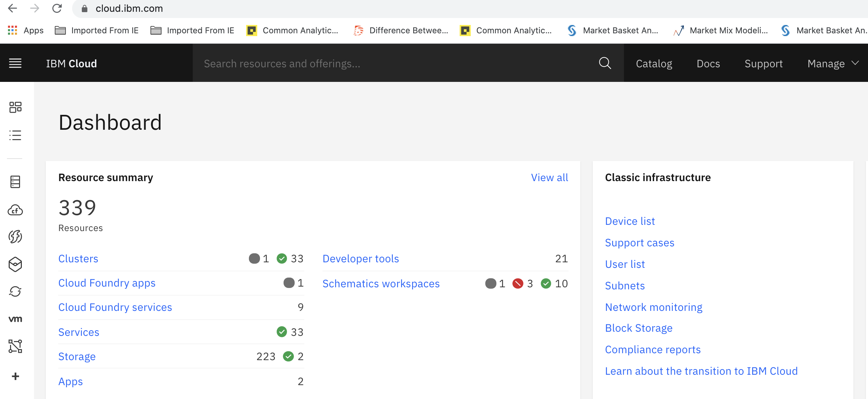Viewport: 868px width, 399px height.
Task: Click the Support header item
Action: pyautogui.click(x=763, y=63)
